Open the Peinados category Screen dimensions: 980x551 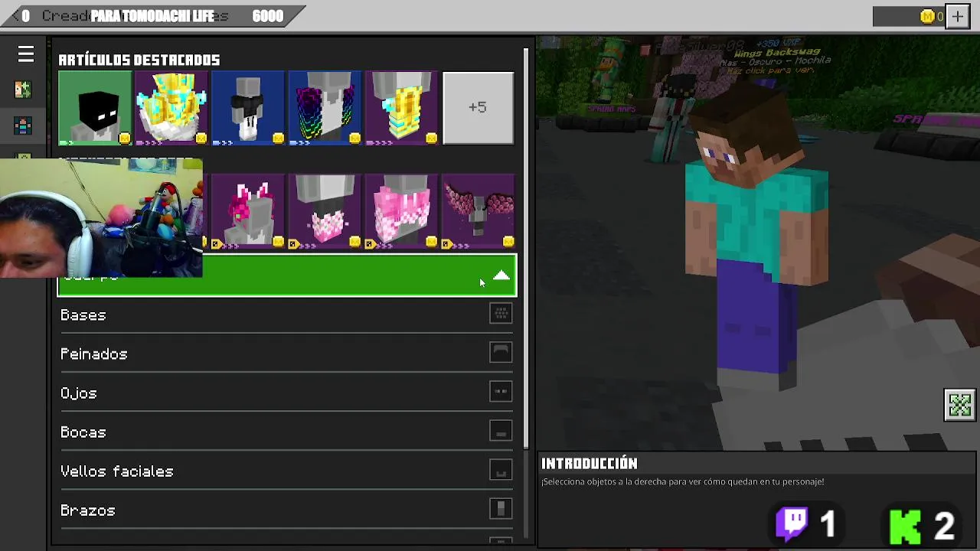click(x=286, y=354)
